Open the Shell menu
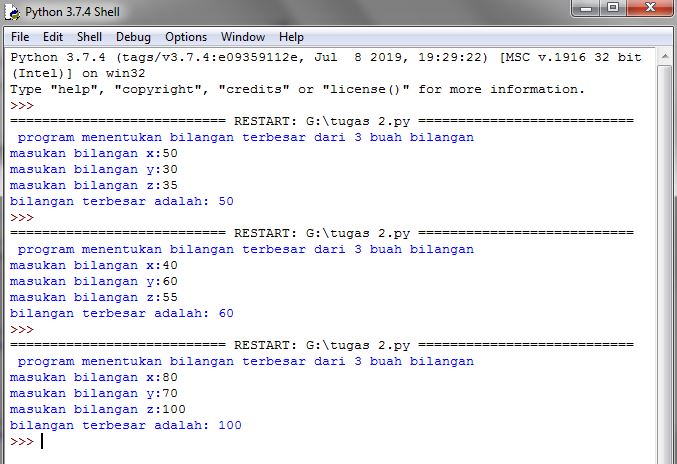Screen dimensions: 677x464 (x=89, y=37)
